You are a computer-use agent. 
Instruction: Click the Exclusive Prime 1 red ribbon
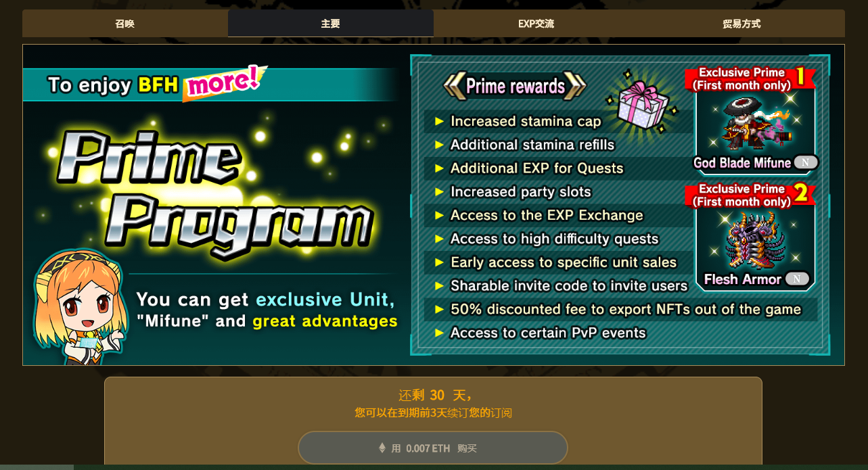[750, 78]
